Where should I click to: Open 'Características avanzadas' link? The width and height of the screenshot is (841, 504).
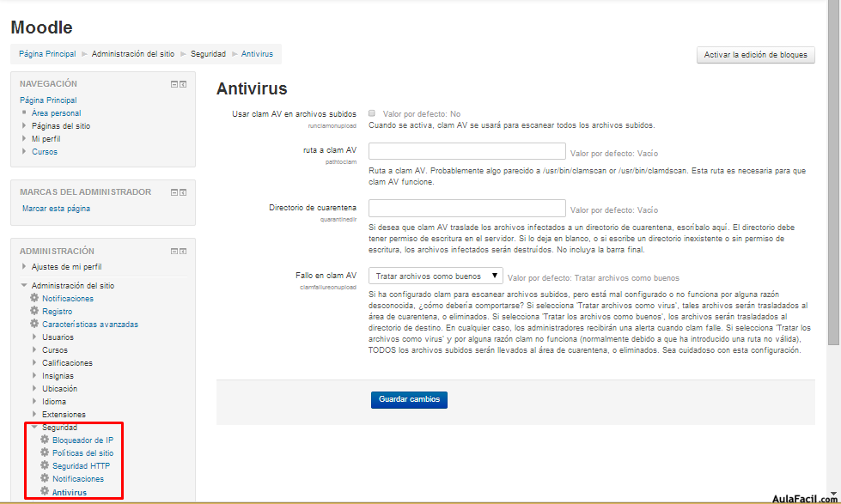[90, 325]
